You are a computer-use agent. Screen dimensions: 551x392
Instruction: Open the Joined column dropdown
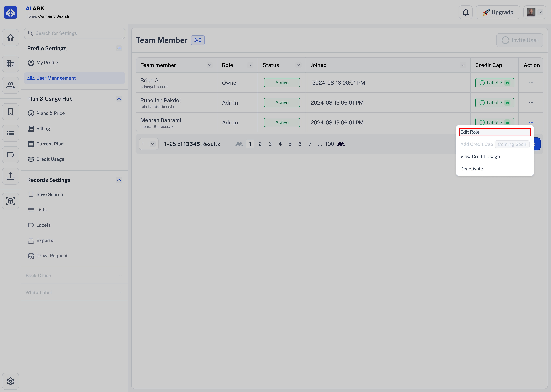point(463,65)
